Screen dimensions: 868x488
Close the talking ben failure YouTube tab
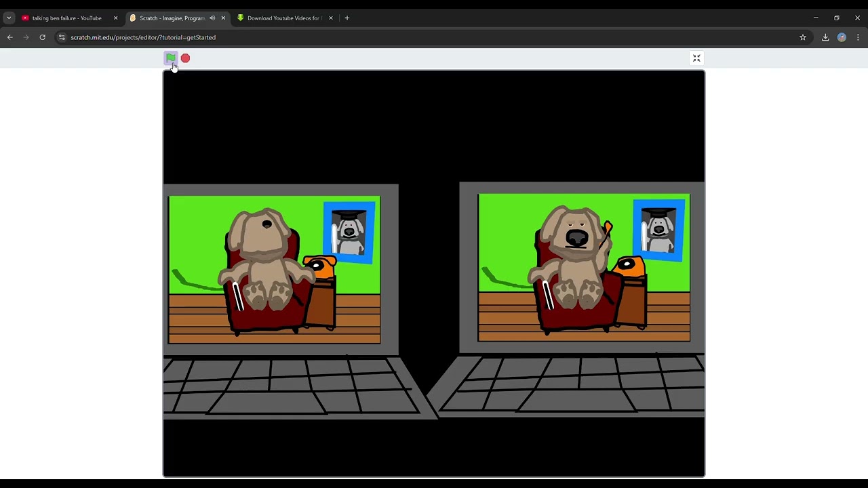tap(115, 18)
